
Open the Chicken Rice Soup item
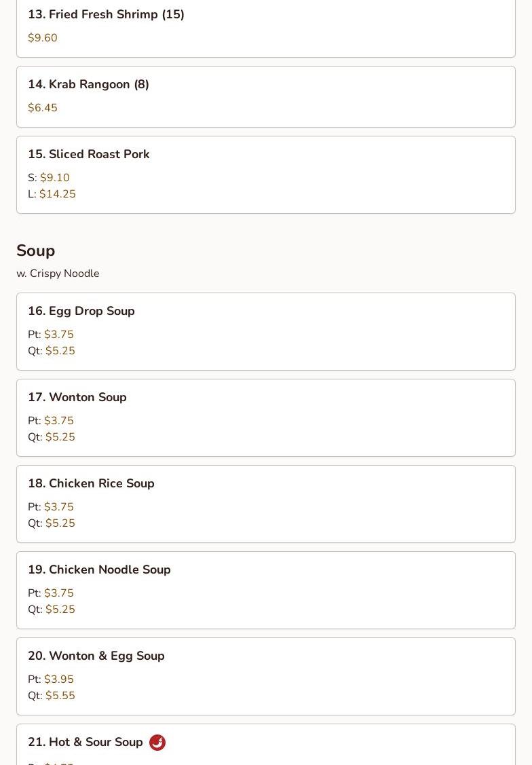(x=91, y=483)
